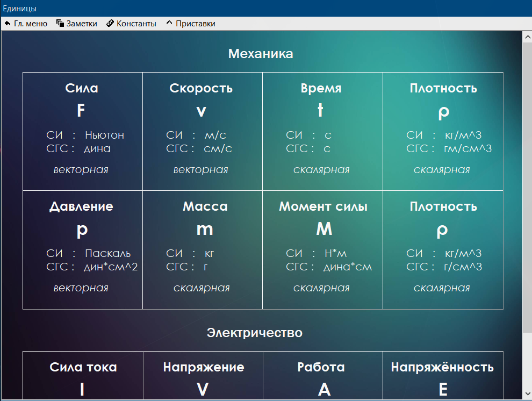Click the t symbol in Время card
Viewport: 532px width, 401px height.
click(320, 110)
